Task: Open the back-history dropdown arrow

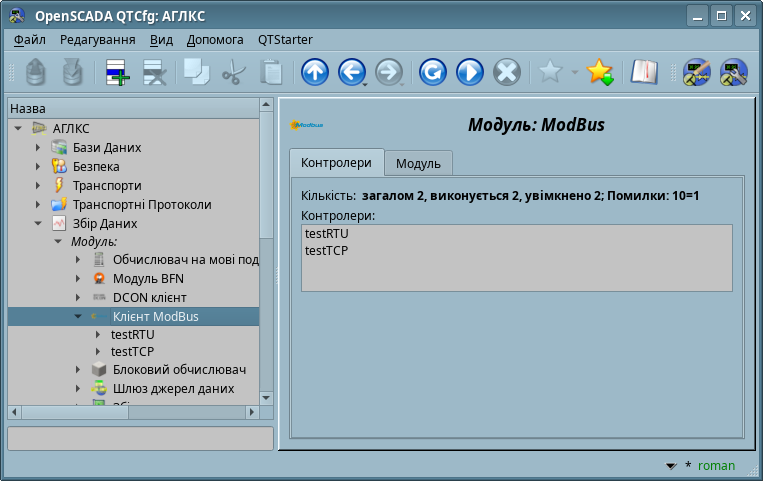Action: [364, 85]
